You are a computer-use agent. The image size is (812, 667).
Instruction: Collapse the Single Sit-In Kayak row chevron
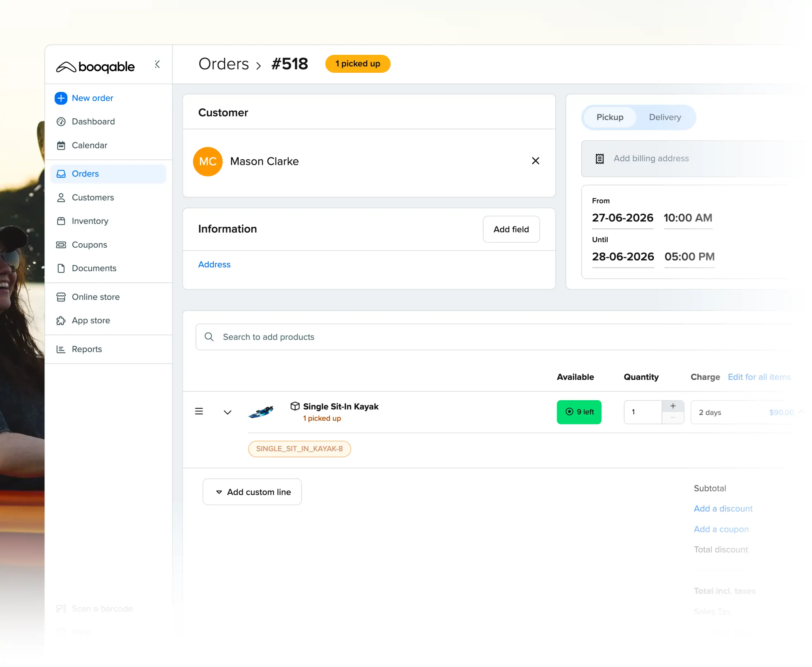click(x=227, y=412)
